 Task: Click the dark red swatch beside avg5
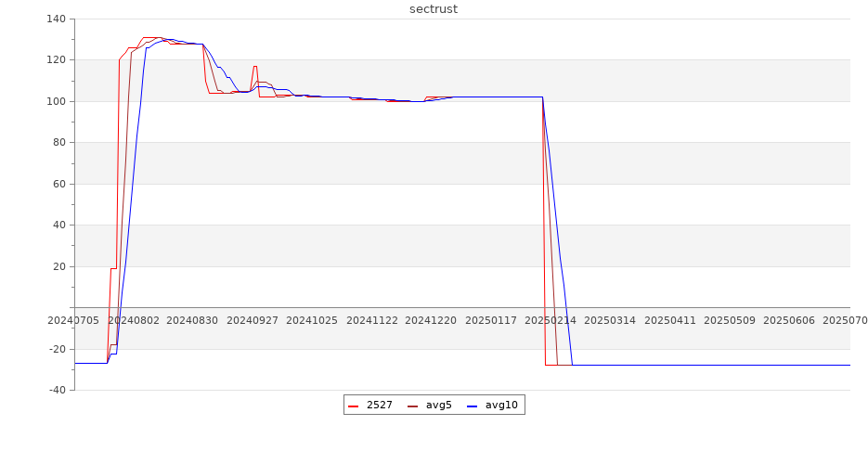[x=413, y=406]
